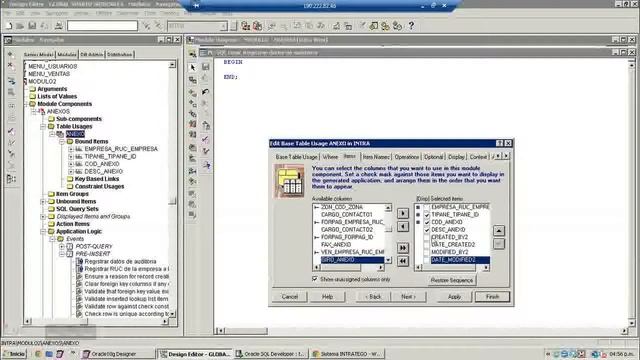The image size is (640, 360).
Task: Switch to the Operations tab
Action: pyautogui.click(x=407, y=157)
